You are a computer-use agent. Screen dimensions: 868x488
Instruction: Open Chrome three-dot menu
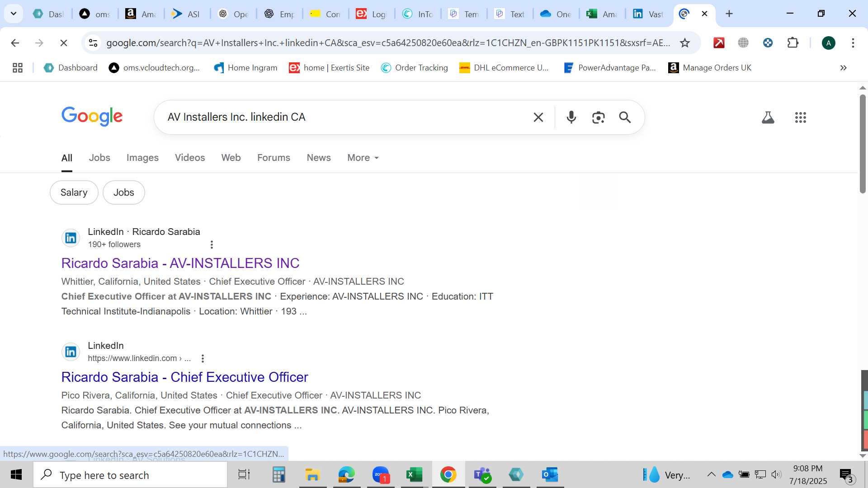tap(853, 43)
